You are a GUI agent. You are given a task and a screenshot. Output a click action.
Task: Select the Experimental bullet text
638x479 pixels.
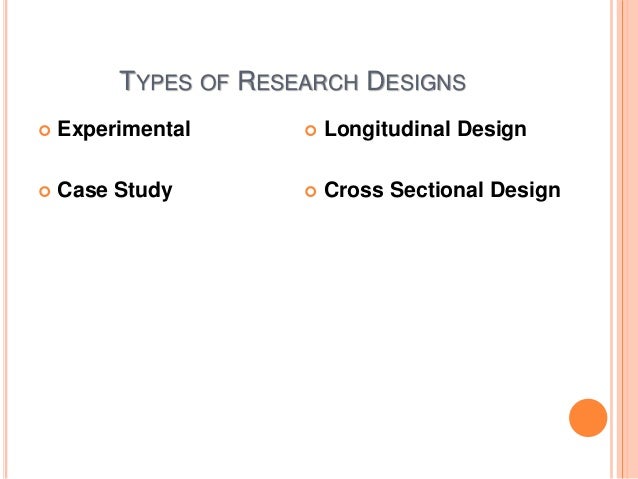pos(123,129)
